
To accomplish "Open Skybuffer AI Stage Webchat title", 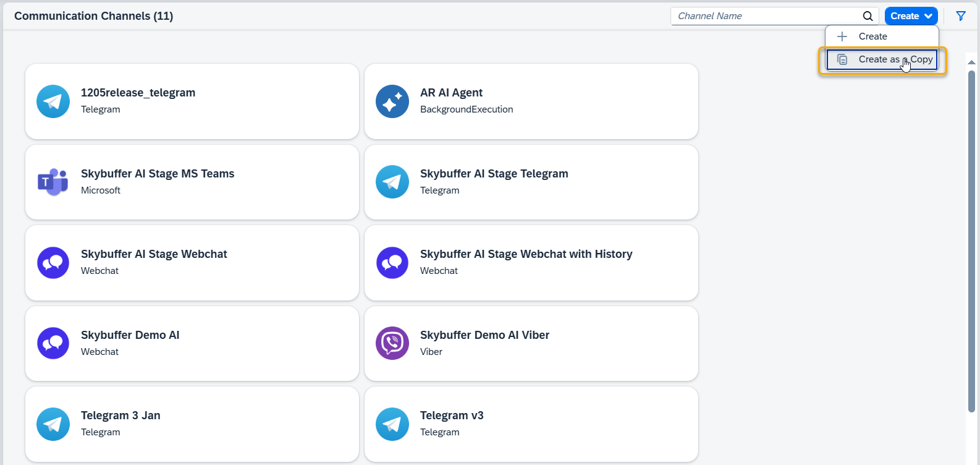I will tap(154, 254).
